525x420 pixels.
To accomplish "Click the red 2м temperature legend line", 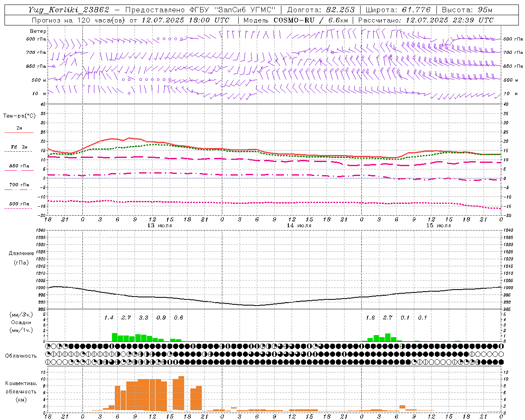I will 19,133.
